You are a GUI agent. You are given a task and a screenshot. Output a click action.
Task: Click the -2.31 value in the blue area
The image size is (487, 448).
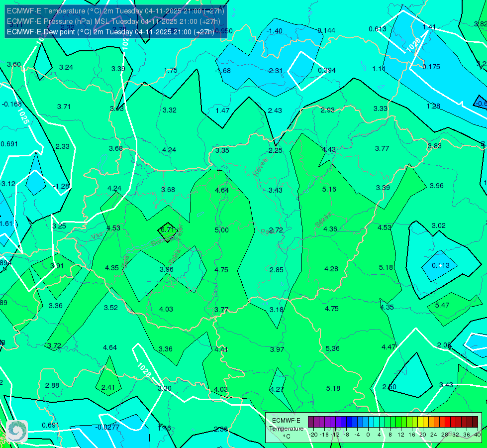[275, 71]
